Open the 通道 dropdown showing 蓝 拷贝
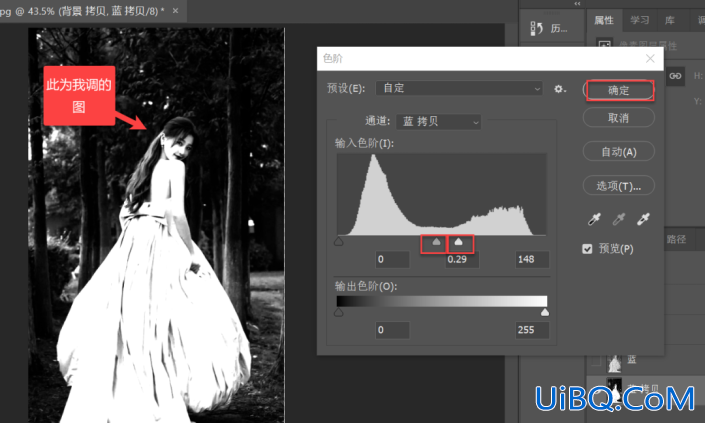This screenshot has width=705, height=423. 438,121
